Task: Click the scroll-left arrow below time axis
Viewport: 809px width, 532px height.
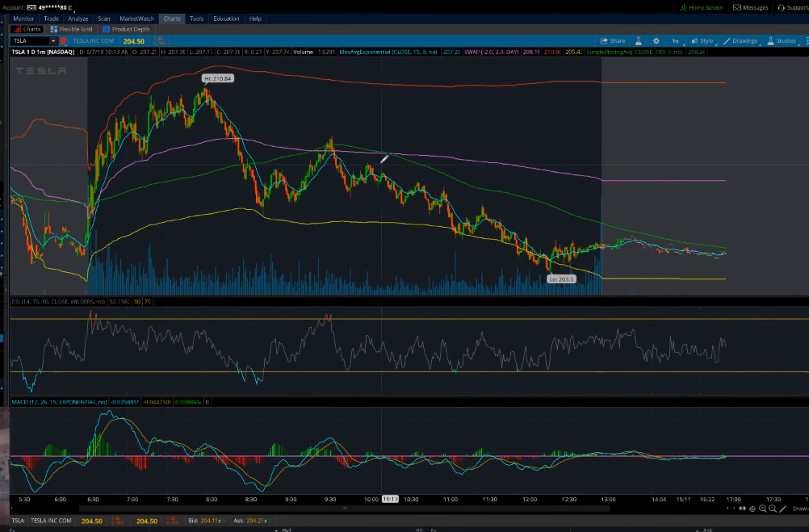Action: click(727, 509)
